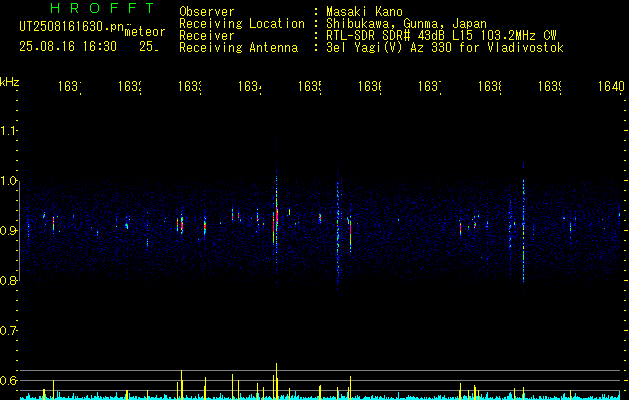The width and height of the screenshot is (629, 400).
Task: Click the "Observer" field label
Action: pos(207,12)
